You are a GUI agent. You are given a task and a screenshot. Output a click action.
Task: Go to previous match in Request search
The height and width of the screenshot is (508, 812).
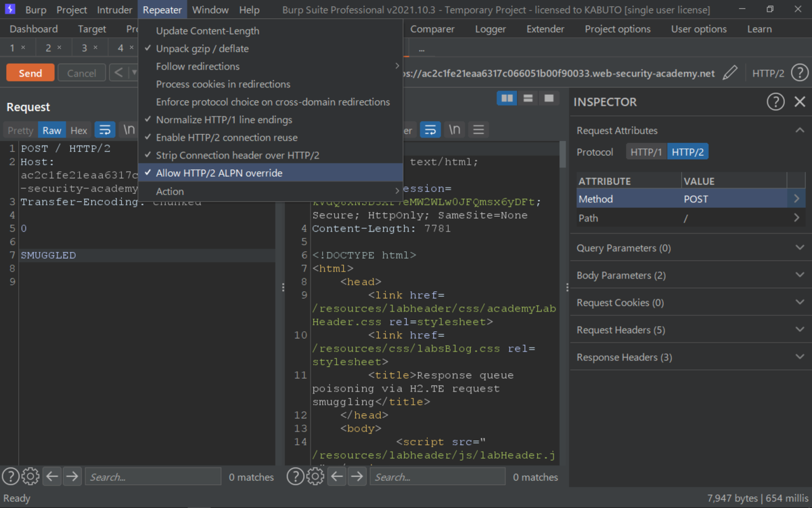click(x=52, y=476)
